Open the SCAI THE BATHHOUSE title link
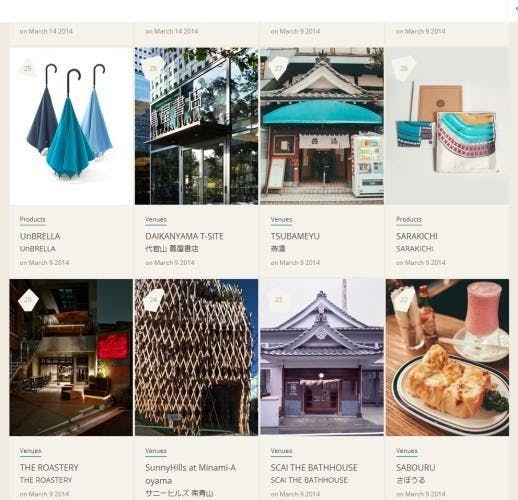518x500 pixels. click(x=314, y=468)
